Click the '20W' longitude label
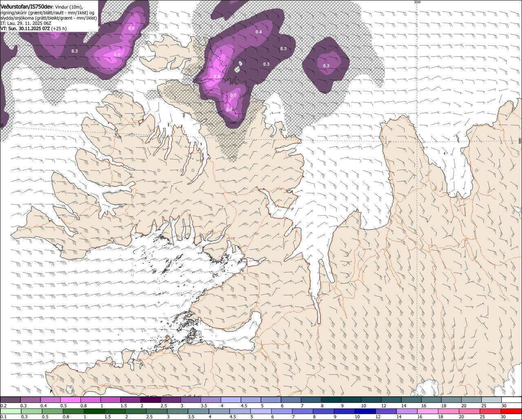Image resolution: width=522 pixels, height=420 pixels. pyautogui.click(x=417, y=2)
